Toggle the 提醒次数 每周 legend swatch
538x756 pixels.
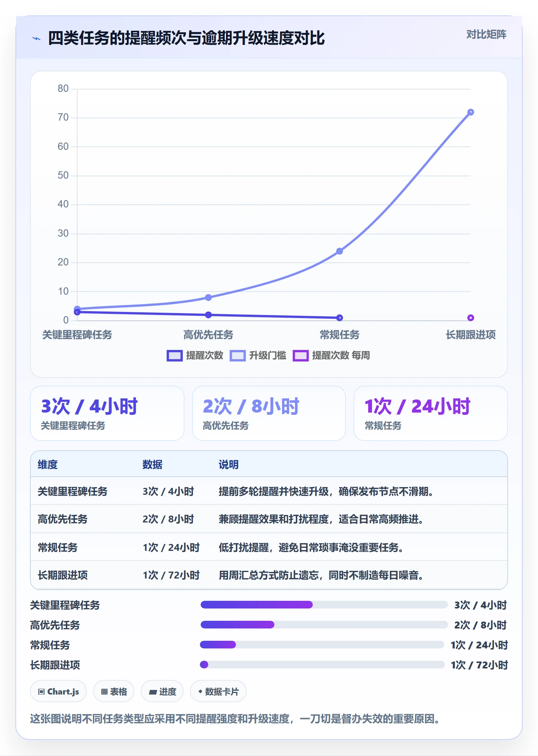pos(301,356)
